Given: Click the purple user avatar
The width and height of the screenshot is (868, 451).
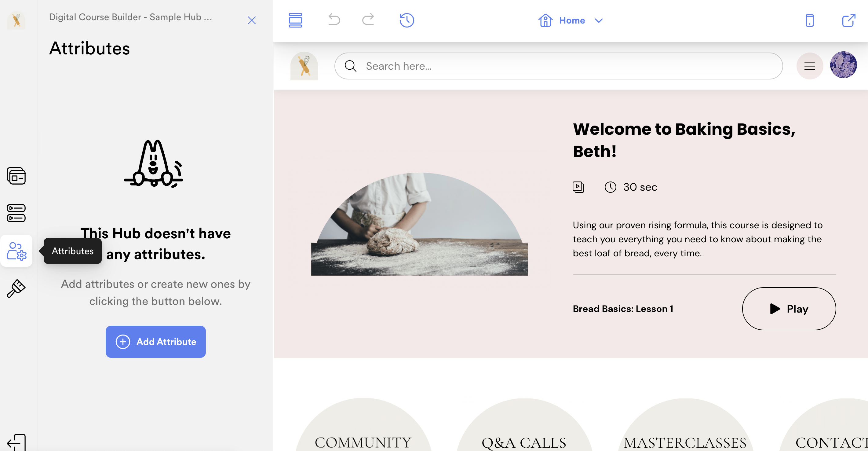Looking at the screenshot, I should click(843, 65).
